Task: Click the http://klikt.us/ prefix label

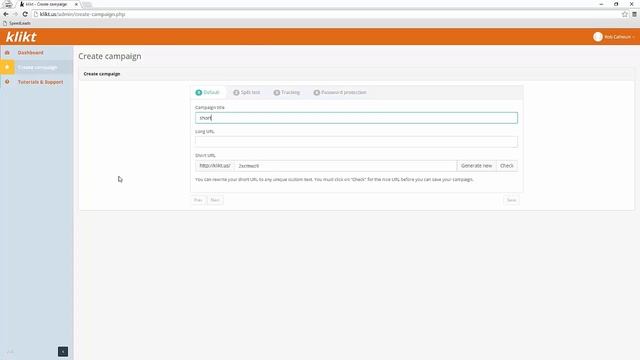Action: 215,166
